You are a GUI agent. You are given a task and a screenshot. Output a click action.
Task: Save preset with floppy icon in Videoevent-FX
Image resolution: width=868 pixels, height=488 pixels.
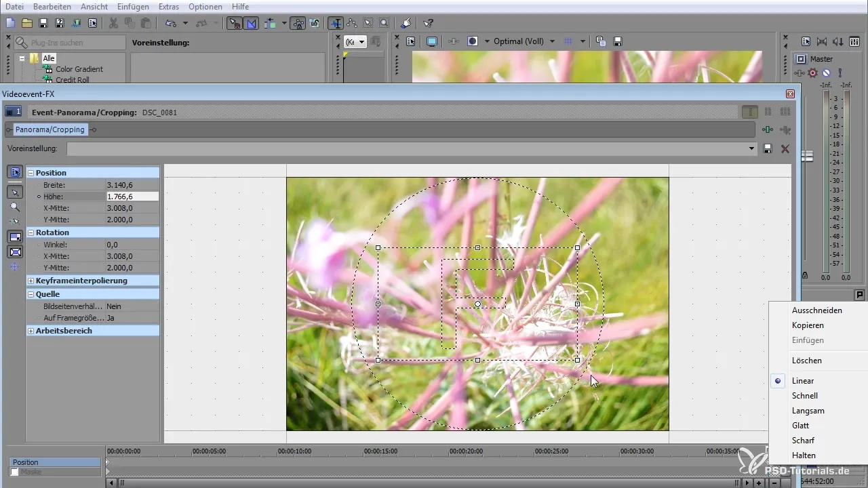click(768, 148)
